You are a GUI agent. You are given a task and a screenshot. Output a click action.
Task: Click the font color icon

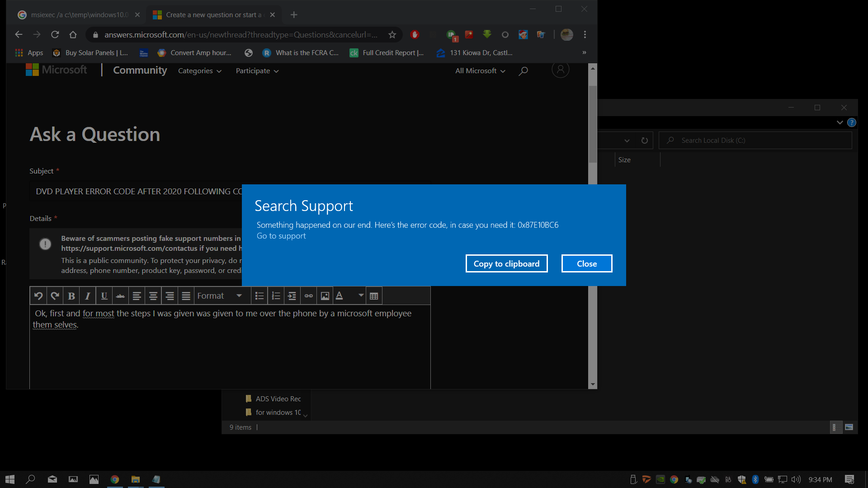(x=340, y=296)
